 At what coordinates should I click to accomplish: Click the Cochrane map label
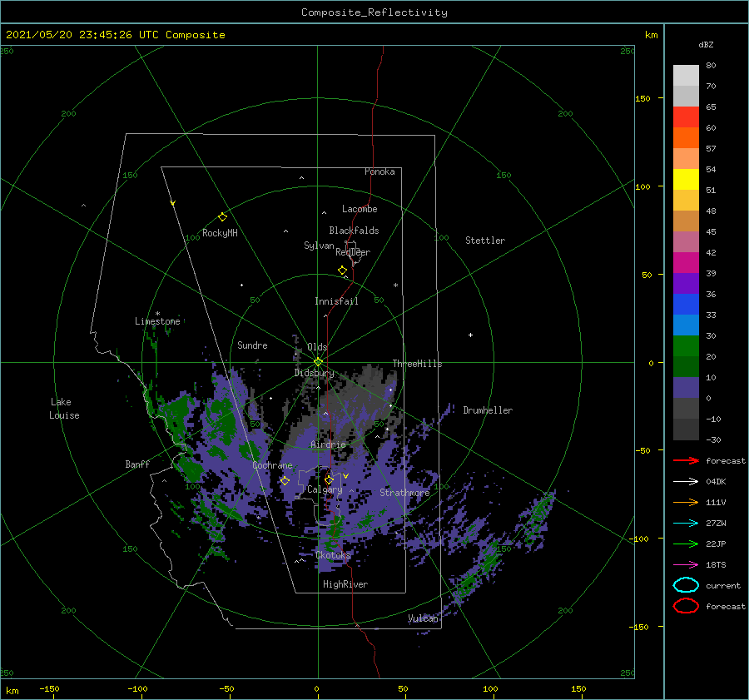[272, 465]
